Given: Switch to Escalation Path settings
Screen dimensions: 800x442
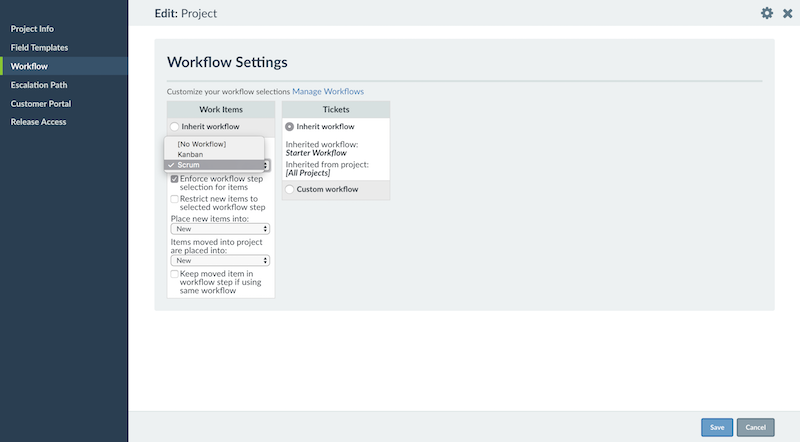Looking at the screenshot, I should pos(39,85).
